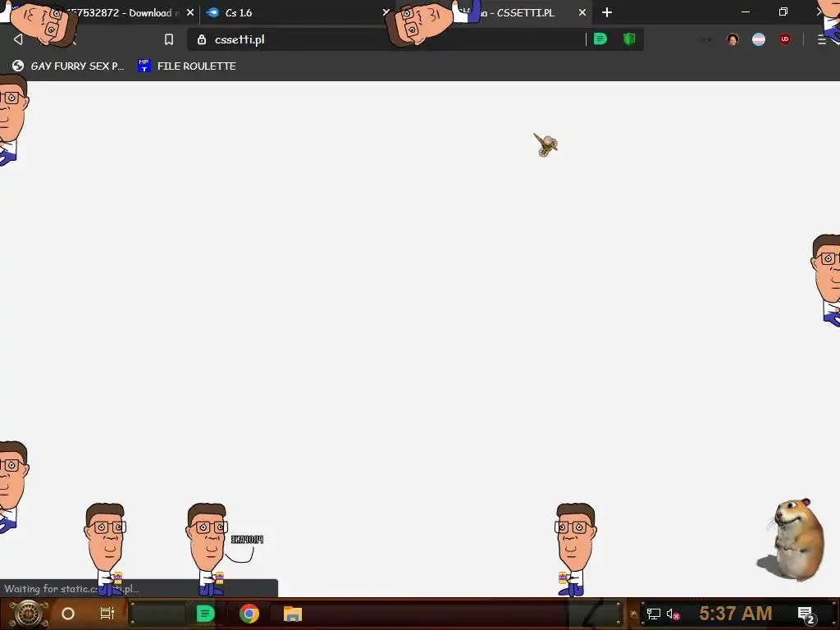The height and width of the screenshot is (630, 840).
Task: Open the green chat app on taskbar
Action: [x=205, y=614]
